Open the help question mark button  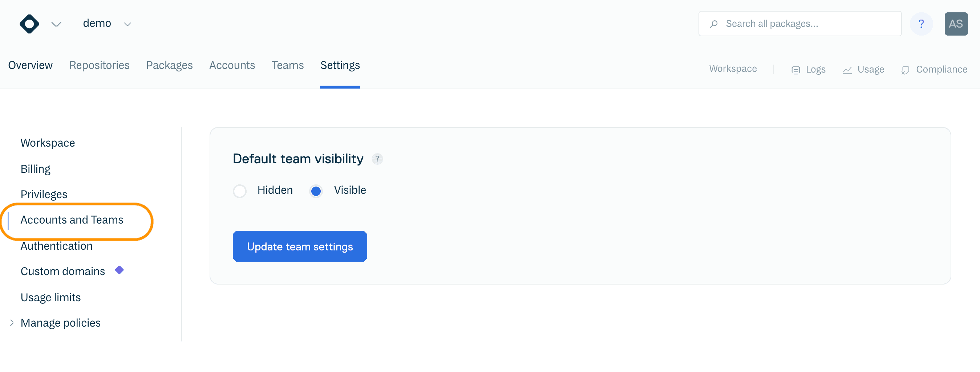pyautogui.click(x=921, y=24)
